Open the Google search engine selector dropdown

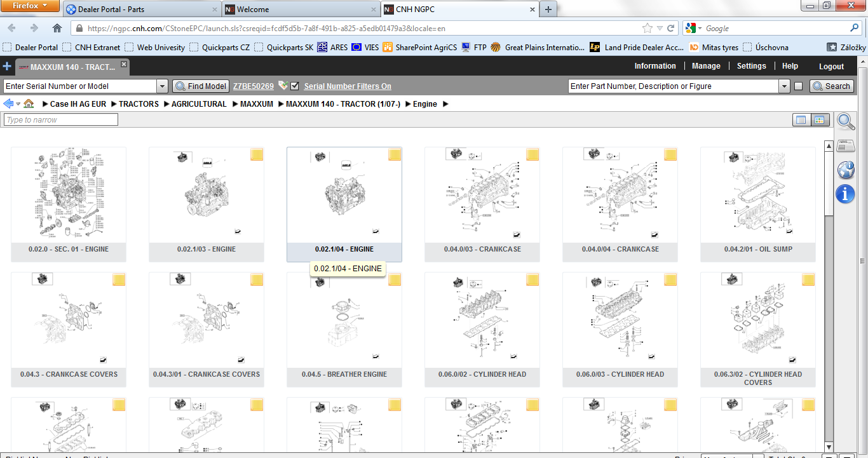coord(694,29)
